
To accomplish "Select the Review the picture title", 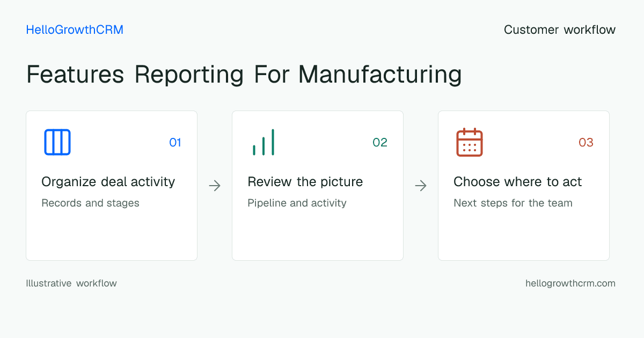I will pos(305,182).
